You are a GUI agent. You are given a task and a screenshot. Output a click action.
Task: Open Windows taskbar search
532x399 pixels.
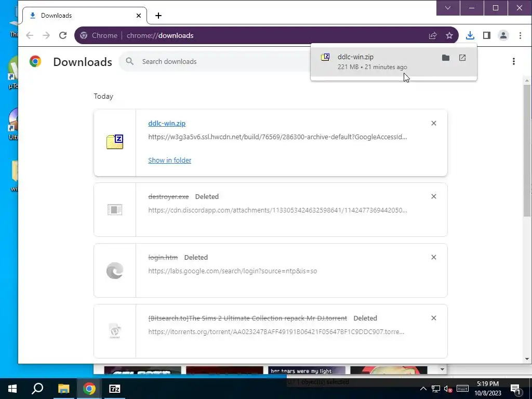point(37,389)
